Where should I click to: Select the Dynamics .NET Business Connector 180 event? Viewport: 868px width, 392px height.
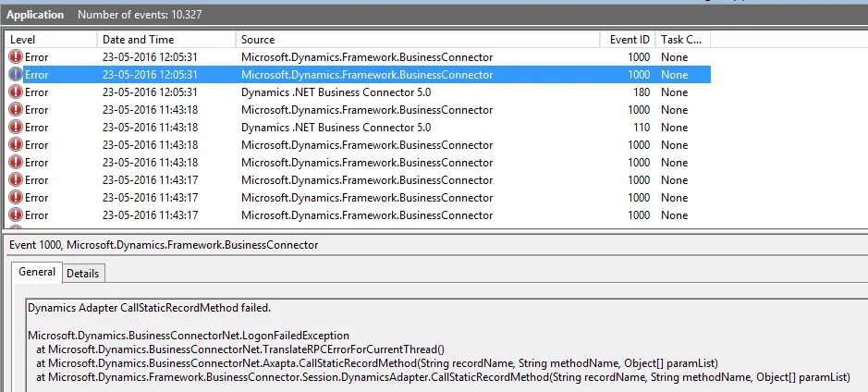click(x=358, y=92)
